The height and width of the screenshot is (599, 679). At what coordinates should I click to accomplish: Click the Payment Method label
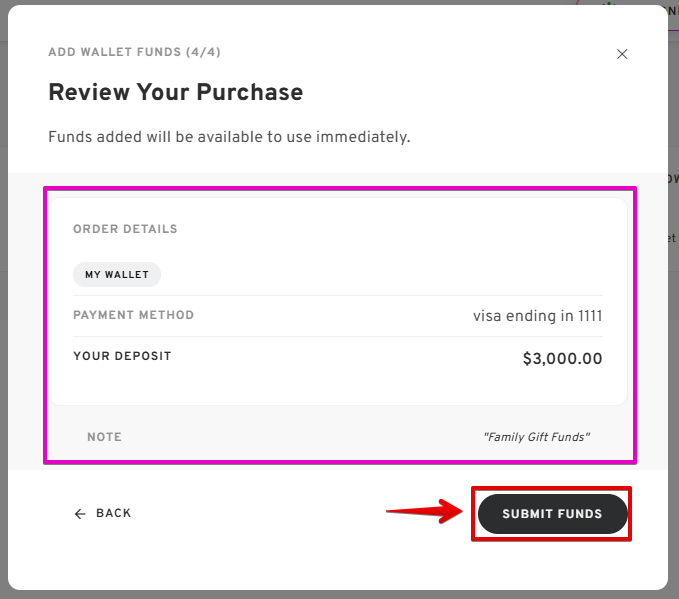[x=133, y=315]
